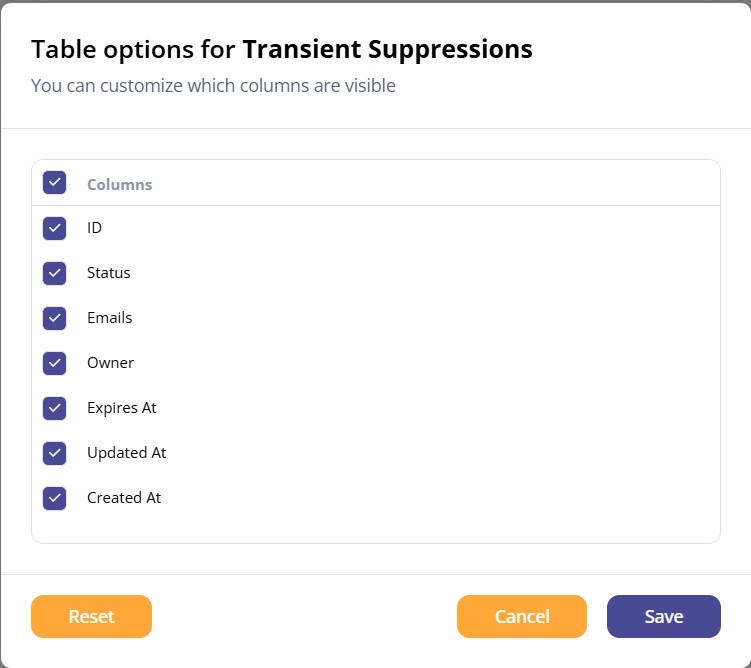Viewport: 751px width, 668px height.
Task: Uncheck the Expires At checkbox
Action: [54, 408]
